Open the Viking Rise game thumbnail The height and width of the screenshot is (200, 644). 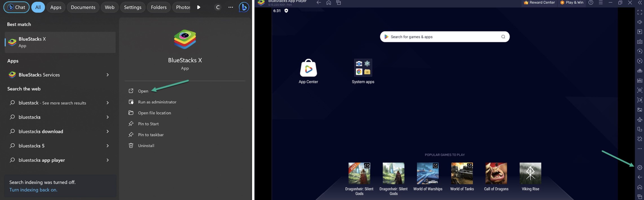coord(530,173)
